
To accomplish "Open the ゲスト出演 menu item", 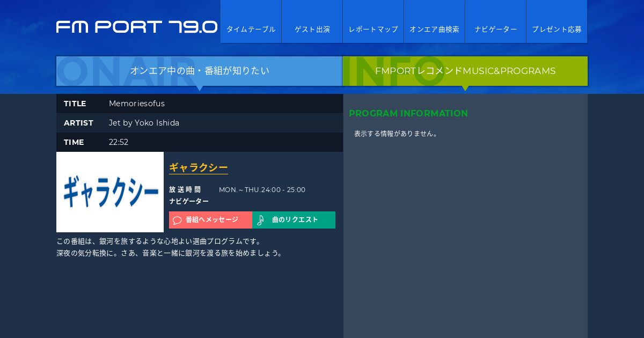I will click(x=312, y=21).
